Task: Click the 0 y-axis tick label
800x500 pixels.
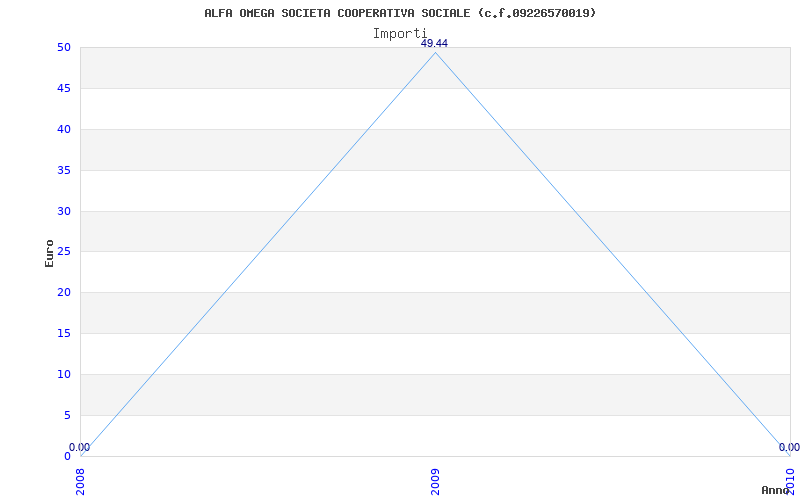Action: (x=67, y=456)
